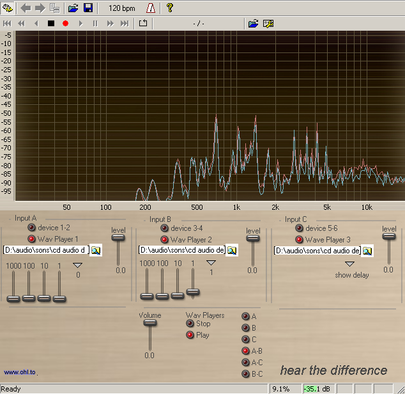Select monitor output B
Viewport: 405px width, 394px height.
coord(246,328)
